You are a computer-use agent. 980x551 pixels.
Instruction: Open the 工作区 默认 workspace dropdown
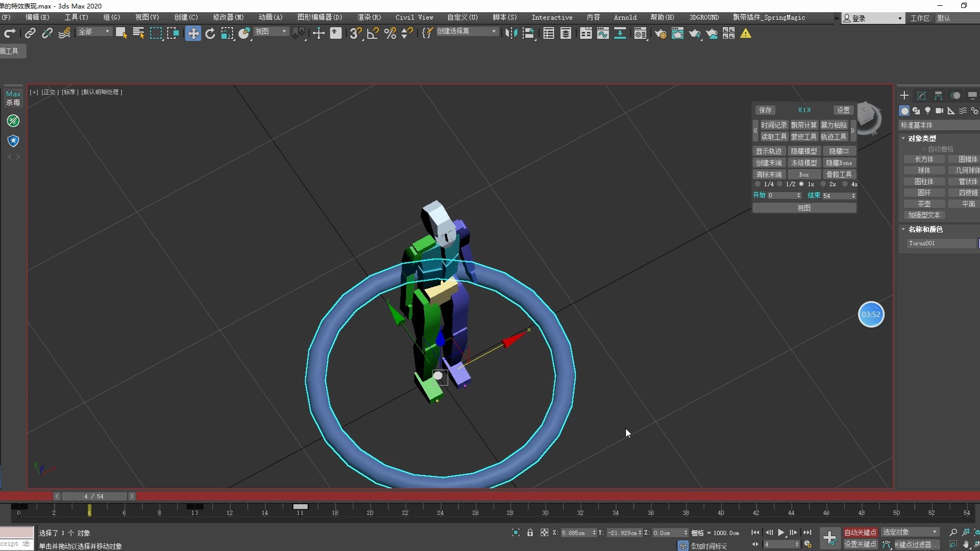coord(957,18)
